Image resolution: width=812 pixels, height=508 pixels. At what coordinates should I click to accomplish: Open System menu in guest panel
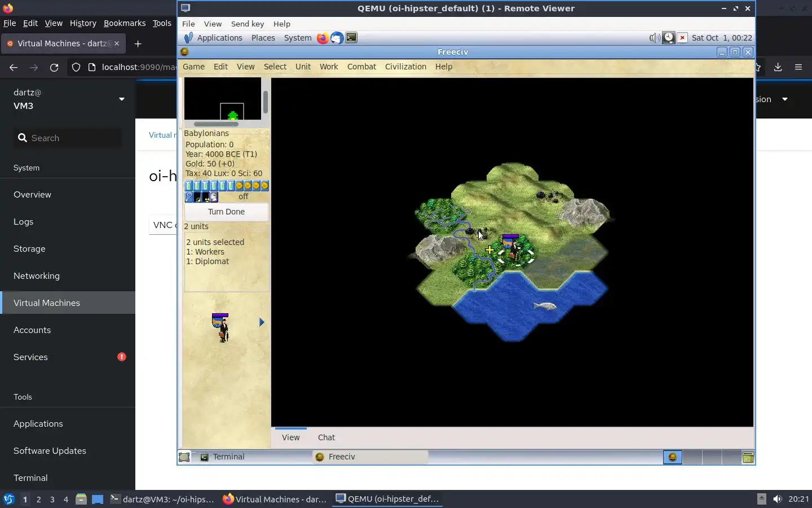(298, 38)
